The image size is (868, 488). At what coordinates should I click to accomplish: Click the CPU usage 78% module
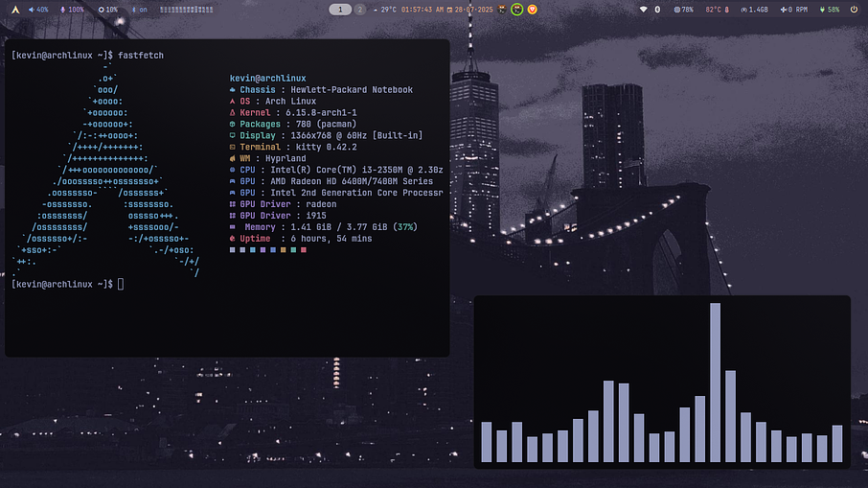point(684,10)
